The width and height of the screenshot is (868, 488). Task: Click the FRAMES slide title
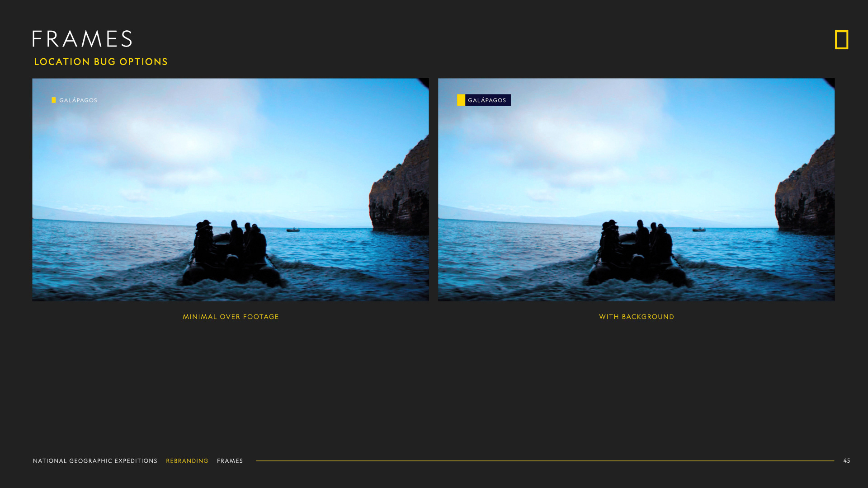click(82, 39)
